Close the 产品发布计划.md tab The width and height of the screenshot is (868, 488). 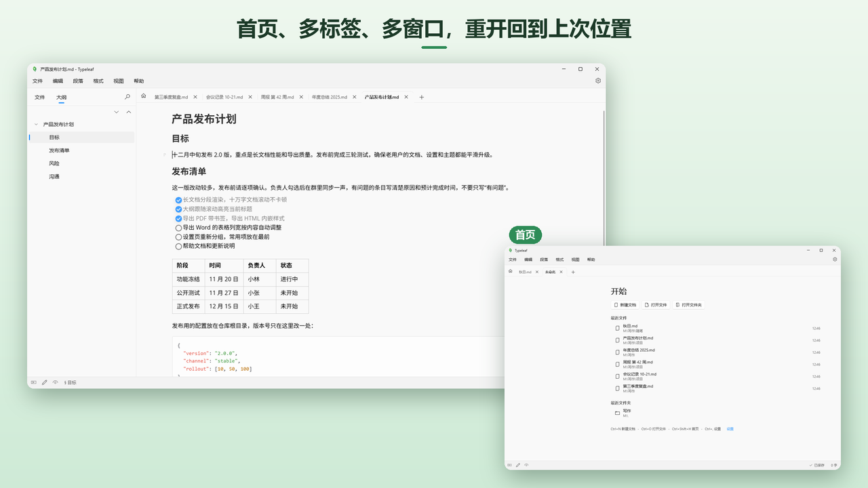[x=406, y=97]
